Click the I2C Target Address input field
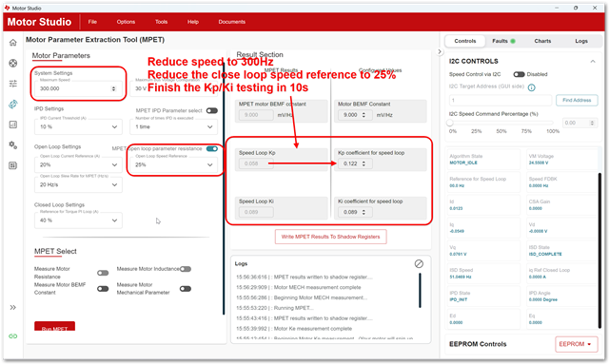 500,100
